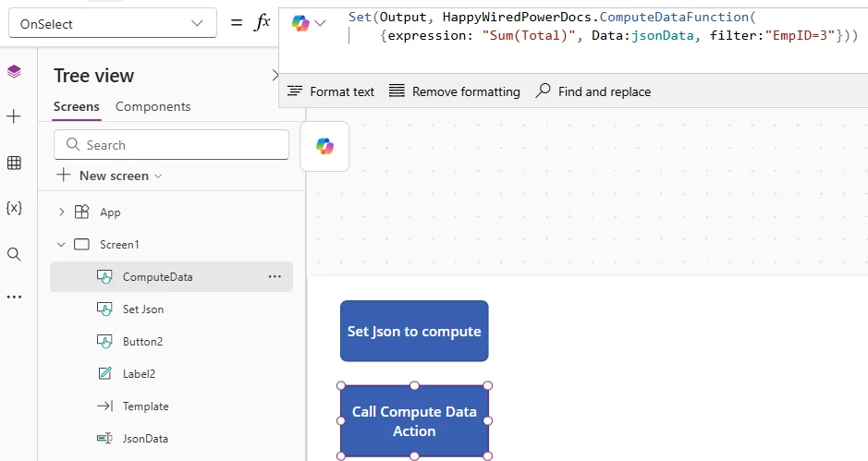Click the Label2 edit icon in tree
Viewport: 868px width, 461px height.
[104, 373]
